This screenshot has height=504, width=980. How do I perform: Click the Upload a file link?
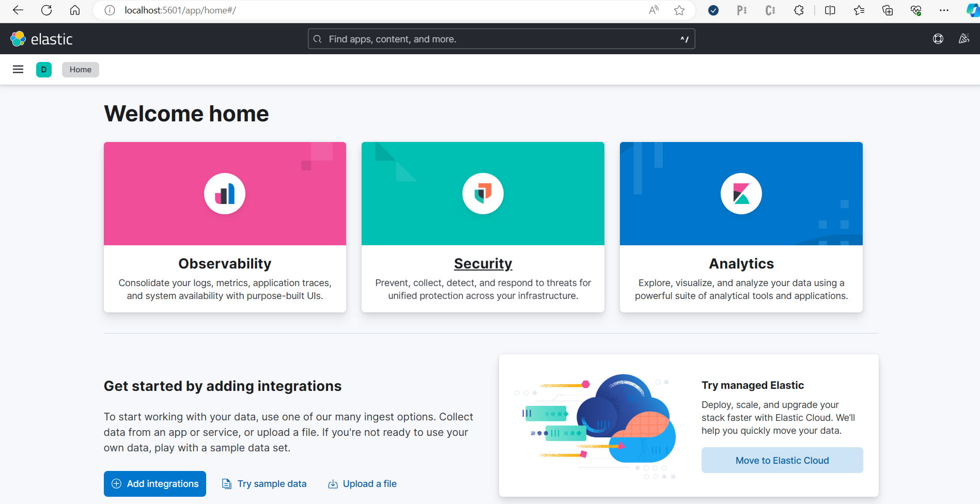362,484
